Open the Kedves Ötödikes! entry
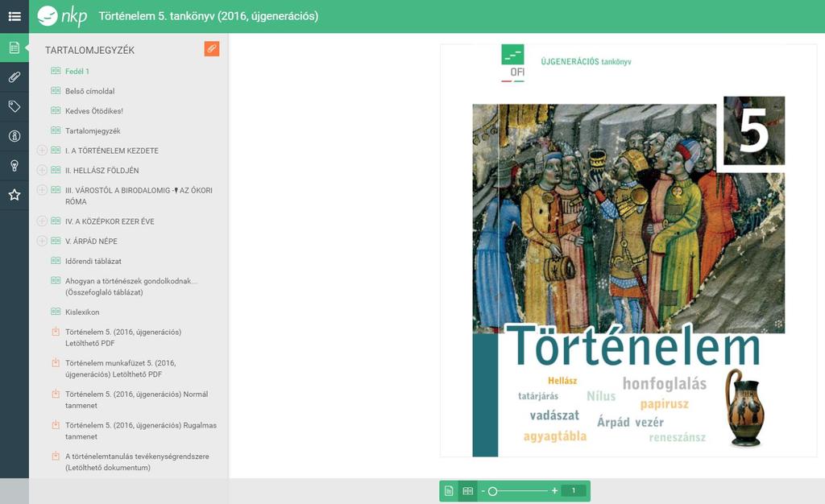Image resolution: width=825 pixels, height=504 pixels. (94, 111)
